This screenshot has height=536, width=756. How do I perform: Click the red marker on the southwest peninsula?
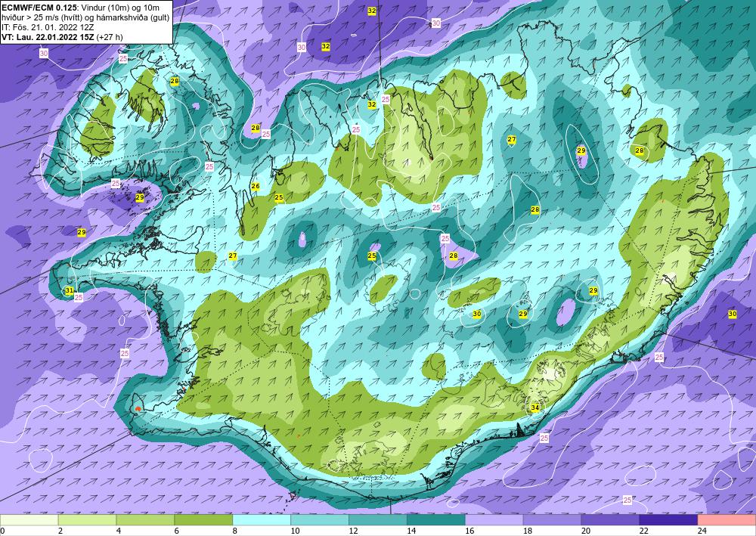pyautogui.click(x=138, y=408)
